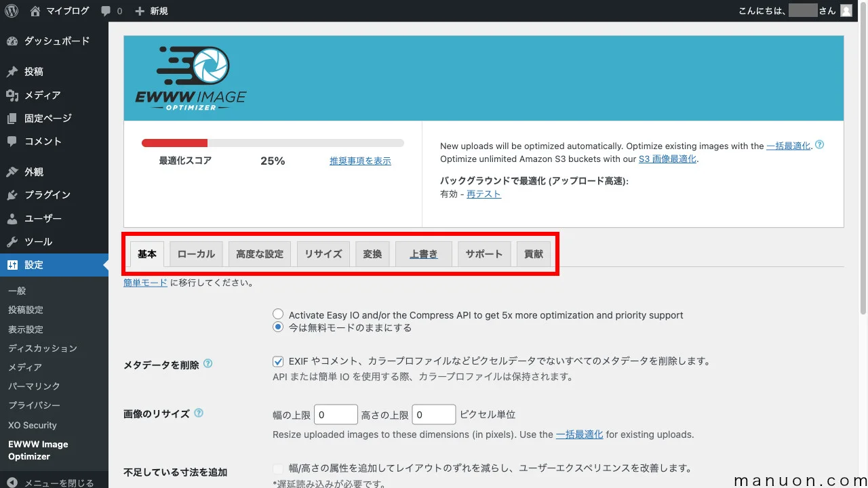Click the 再テスト link

(484, 194)
